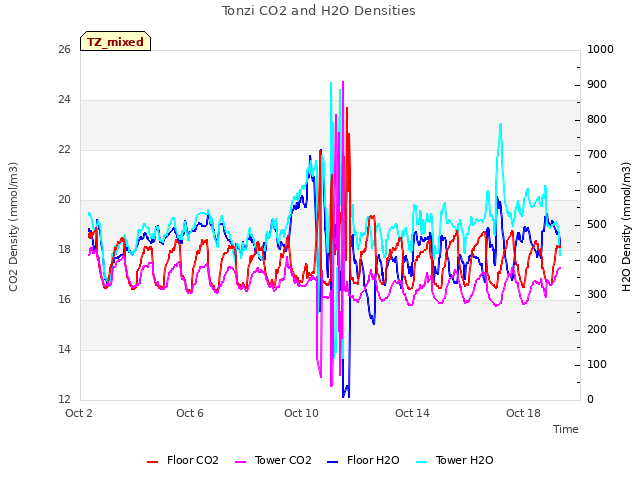Screen dimensions: 640x480
Task: Click the 500 right axis tick label
Action: click(x=597, y=225)
